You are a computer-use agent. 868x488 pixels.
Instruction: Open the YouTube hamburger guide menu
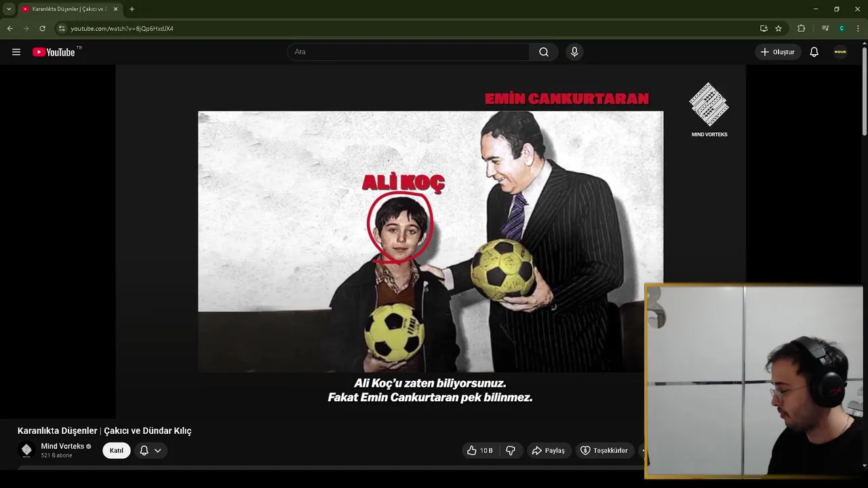pyautogui.click(x=16, y=52)
